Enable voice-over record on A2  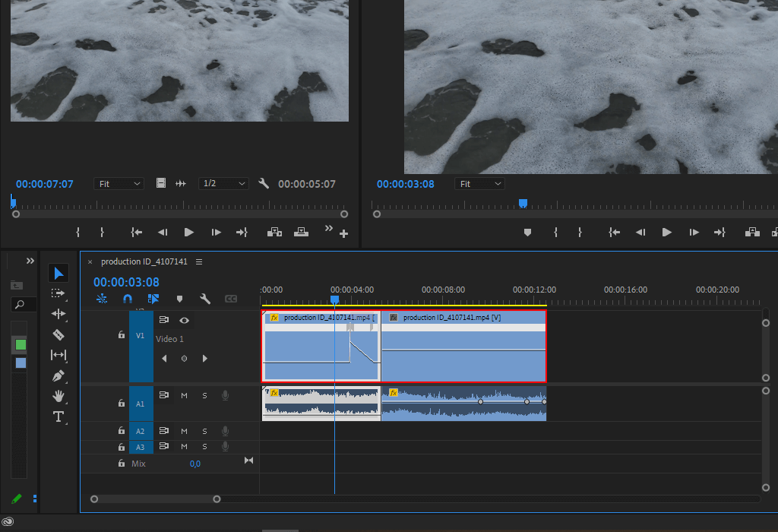225,431
